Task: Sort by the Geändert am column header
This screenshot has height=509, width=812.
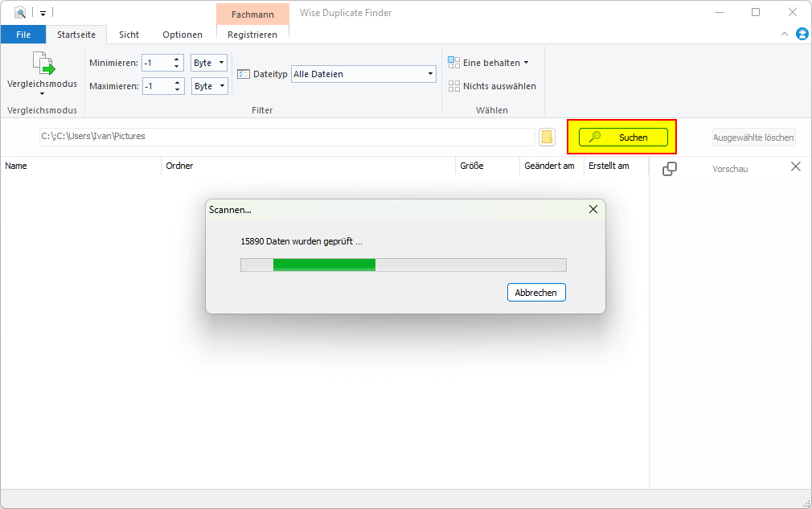Action: click(552, 166)
